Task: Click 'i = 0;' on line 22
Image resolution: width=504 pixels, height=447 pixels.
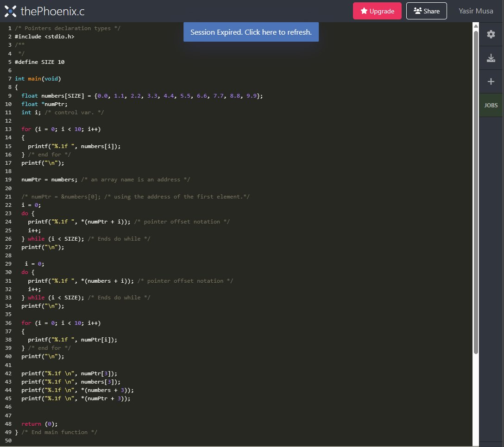Action: [31, 205]
